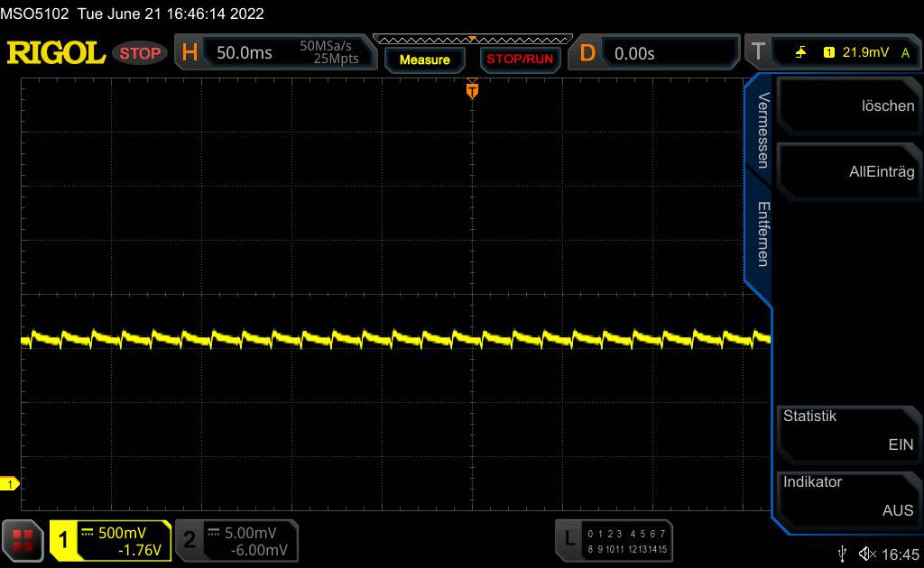Toggle channel 1 500mV on or off
Image resolution: width=924 pixels, height=568 pixels.
coord(109,540)
